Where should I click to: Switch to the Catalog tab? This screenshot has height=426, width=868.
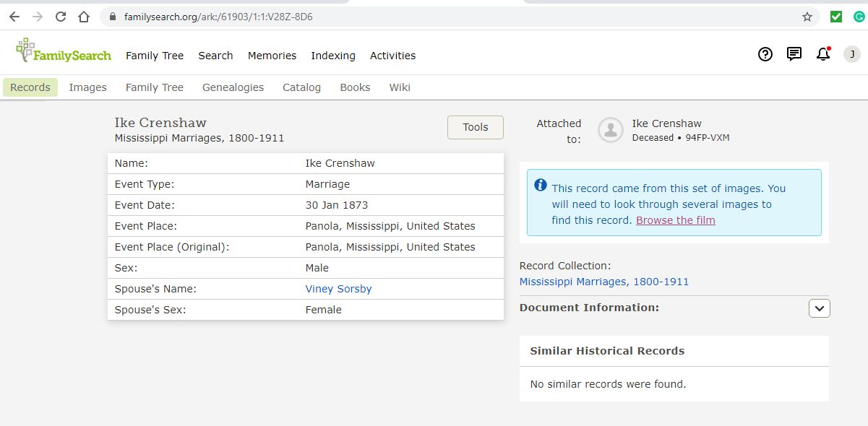tap(301, 87)
